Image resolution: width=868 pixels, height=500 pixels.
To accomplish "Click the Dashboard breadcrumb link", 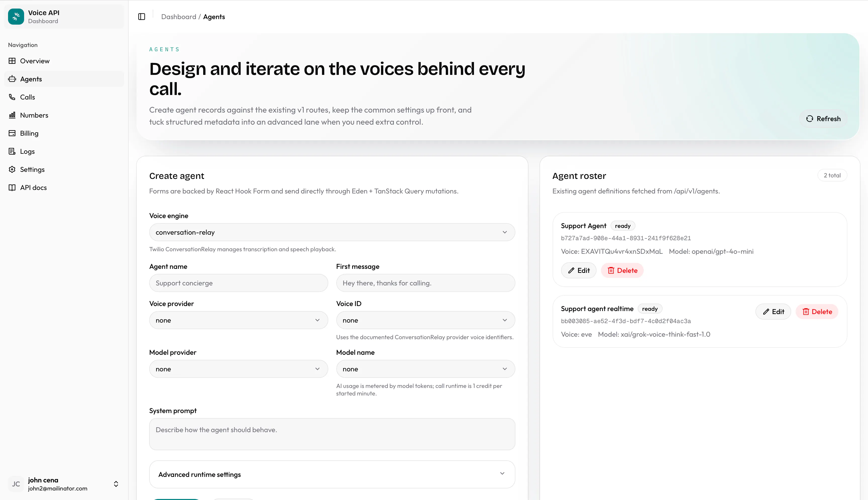I will coord(179,17).
